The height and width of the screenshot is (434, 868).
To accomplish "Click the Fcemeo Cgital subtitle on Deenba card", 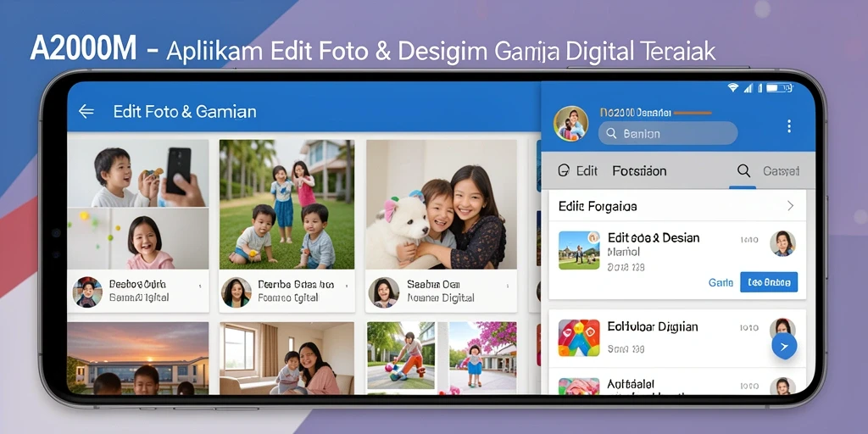I will 288,298.
